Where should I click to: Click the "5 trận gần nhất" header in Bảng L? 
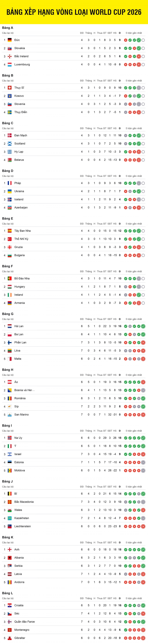134,598
